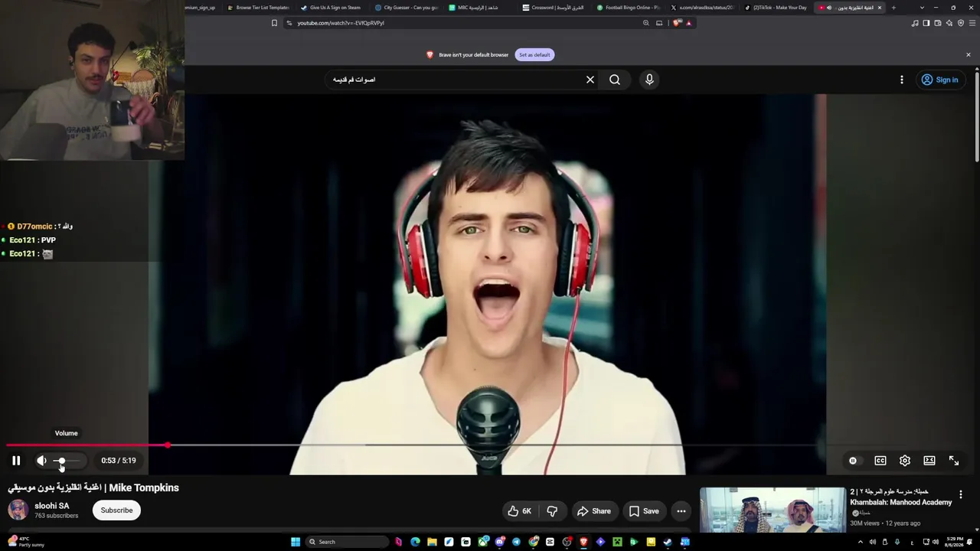This screenshot has width=980, height=551.
Task: Switch to theater mode
Action: click(929, 461)
